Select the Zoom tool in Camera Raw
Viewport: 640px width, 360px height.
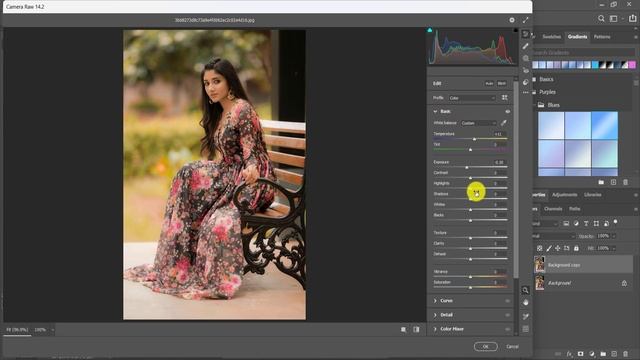click(526, 290)
